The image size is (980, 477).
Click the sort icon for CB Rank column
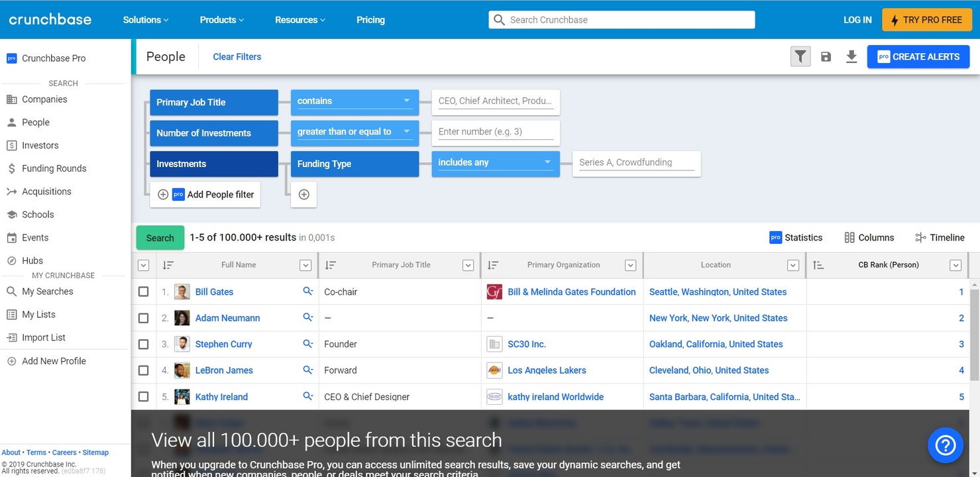(818, 265)
